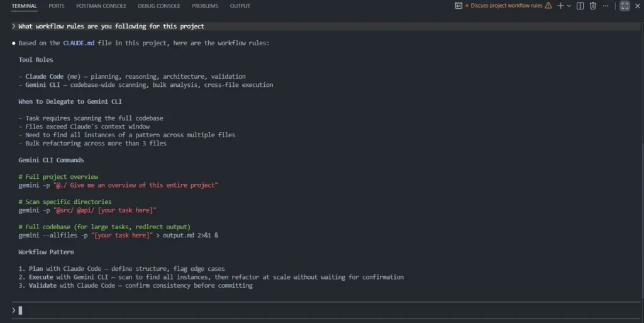Click the terminal shell icon in panel header
This screenshot has width=644, height=323.
tap(458, 6)
